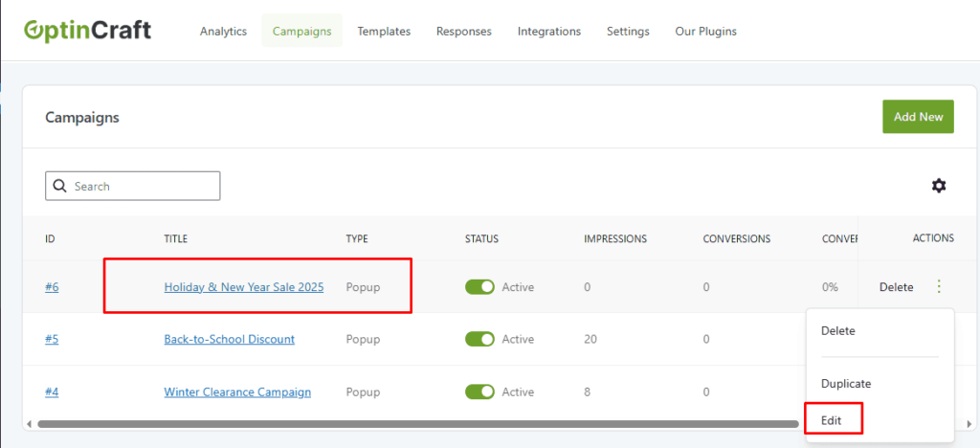This screenshot has width=980, height=448.
Task: Switch off Winter Clearance Campaign status
Action: pos(479,392)
